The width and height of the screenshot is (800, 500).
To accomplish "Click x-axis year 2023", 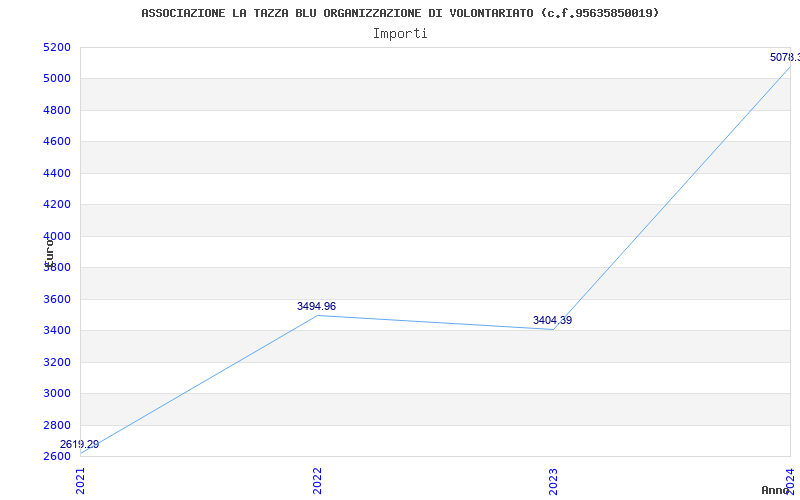I will 554,481.
